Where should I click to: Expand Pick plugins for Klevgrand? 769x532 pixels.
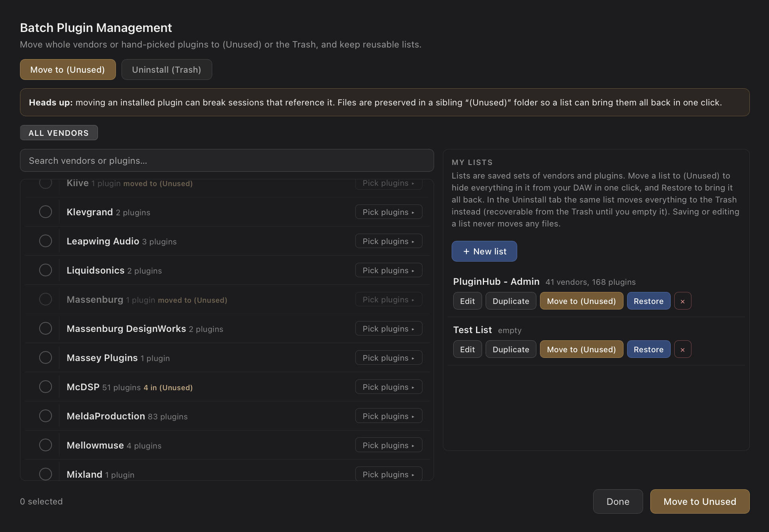pyautogui.click(x=388, y=212)
